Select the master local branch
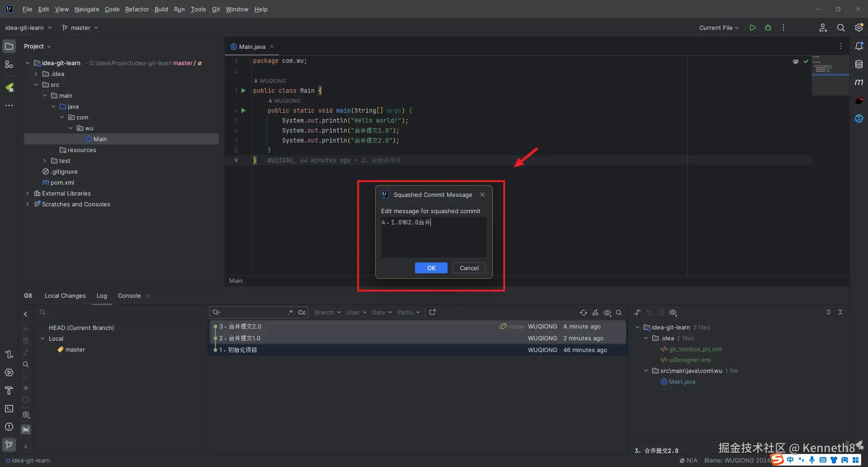The height and width of the screenshot is (467, 868). tap(75, 349)
